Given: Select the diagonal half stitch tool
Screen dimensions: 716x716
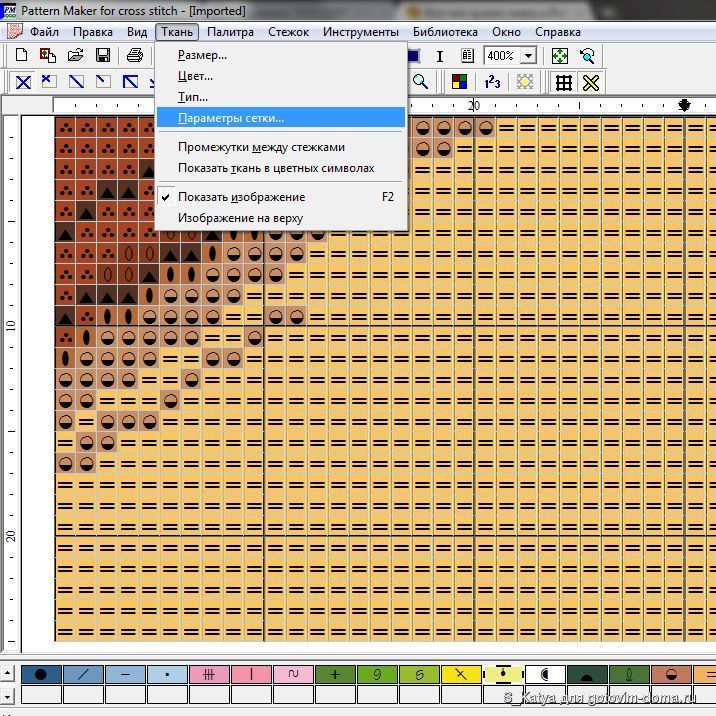Looking at the screenshot, I should coord(76,82).
